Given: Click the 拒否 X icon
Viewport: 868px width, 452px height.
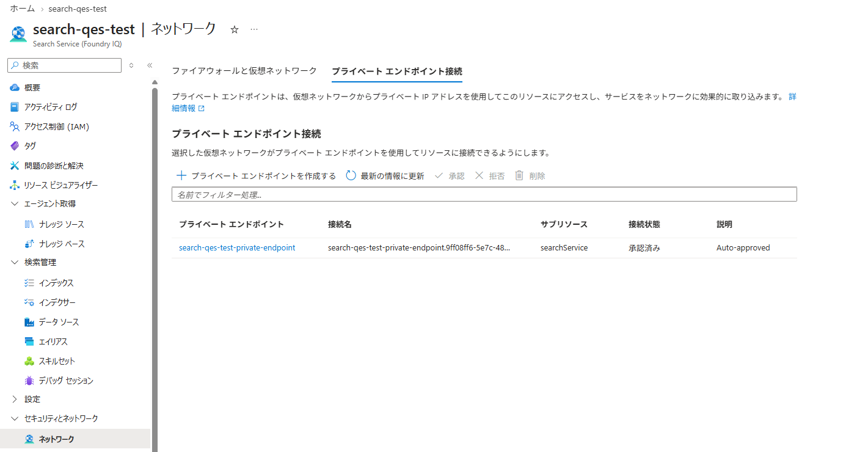Looking at the screenshot, I should (479, 176).
